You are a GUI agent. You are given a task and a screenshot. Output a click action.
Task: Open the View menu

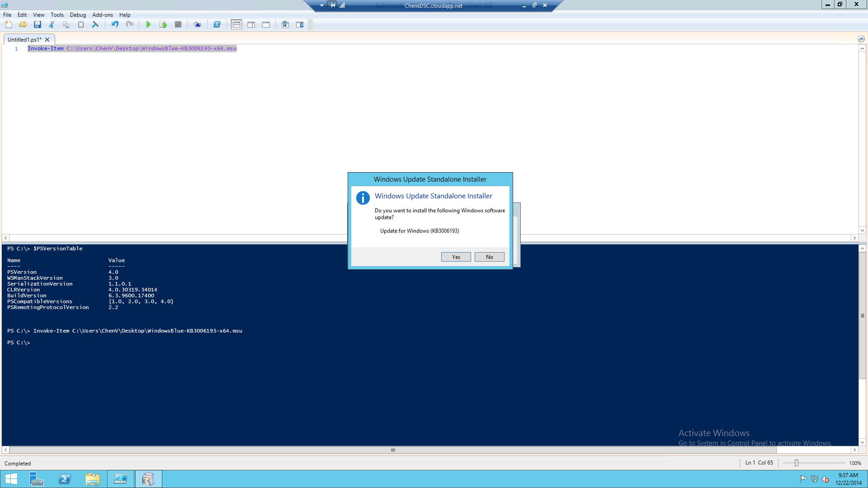pyautogui.click(x=38, y=14)
